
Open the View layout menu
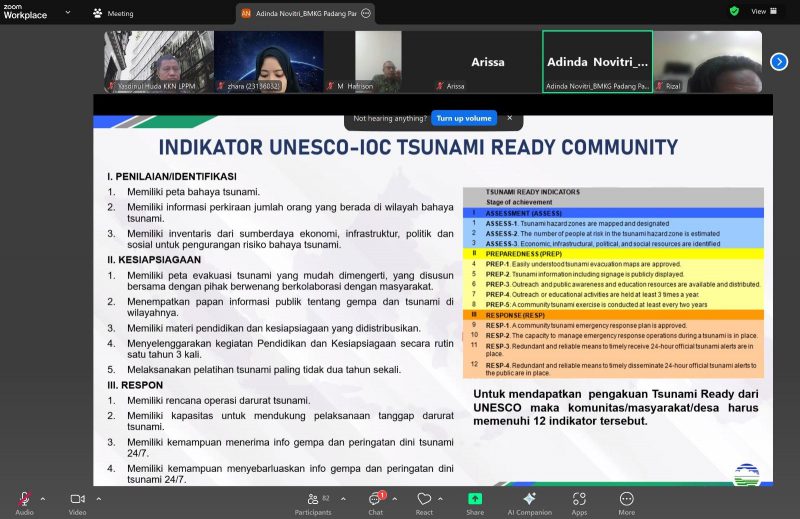764,11
